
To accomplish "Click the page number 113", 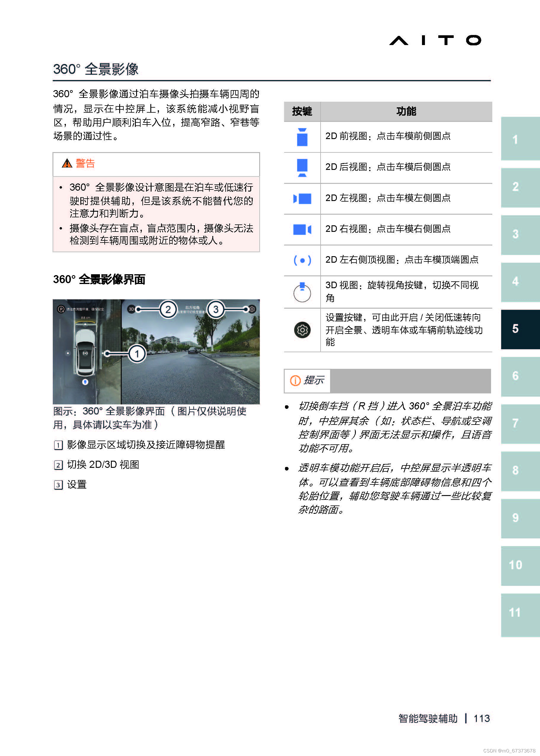I will (x=482, y=718).
